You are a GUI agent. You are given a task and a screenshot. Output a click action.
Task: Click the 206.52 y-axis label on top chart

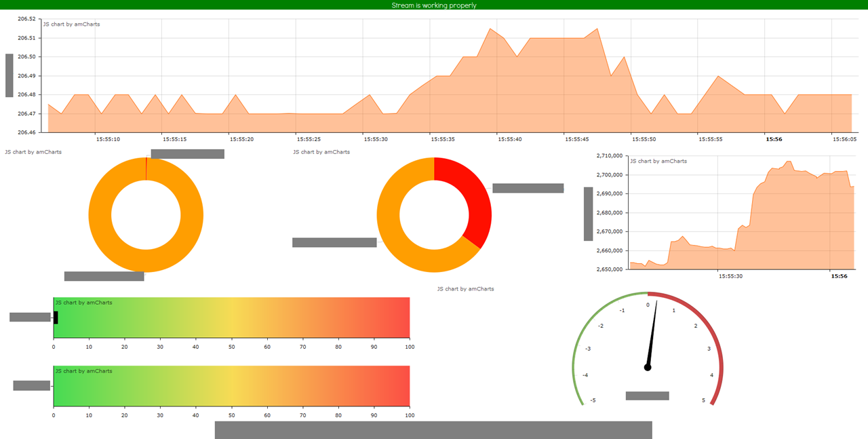click(x=26, y=19)
